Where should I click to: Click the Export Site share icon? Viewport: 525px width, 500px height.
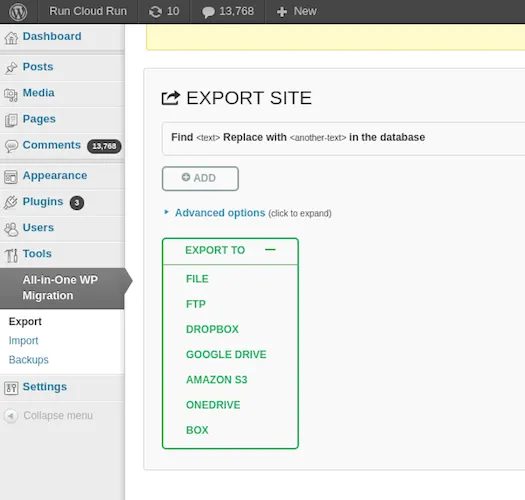tap(171, 98)
